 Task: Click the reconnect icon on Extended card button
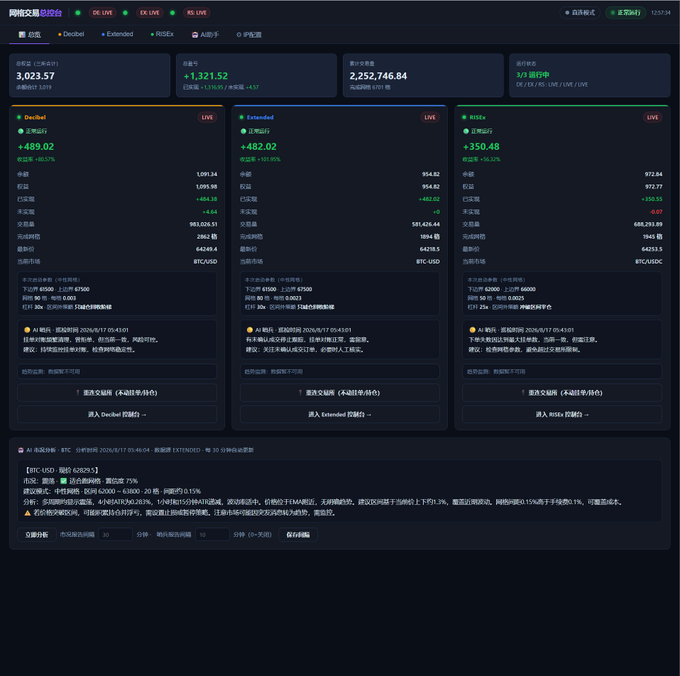tap(300, 393)
